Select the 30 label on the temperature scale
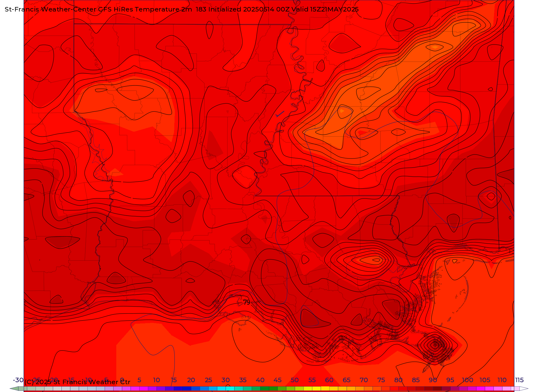Image resolution: width=538 pixels, height=392 pixels. coord(226,380)
